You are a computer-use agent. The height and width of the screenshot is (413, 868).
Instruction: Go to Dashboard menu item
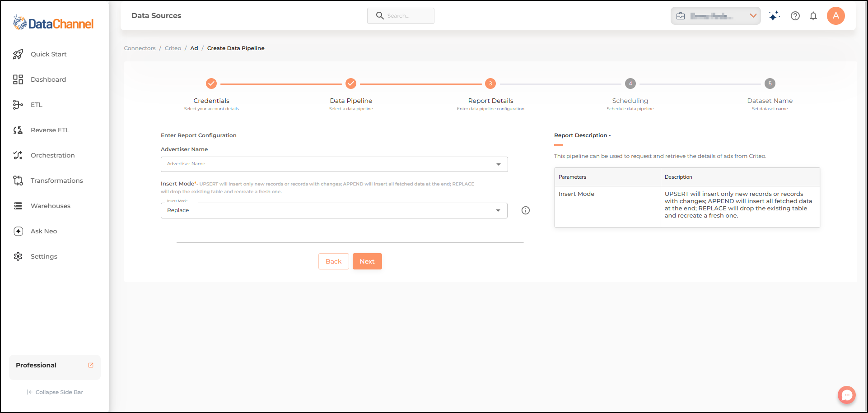(48, 79)
